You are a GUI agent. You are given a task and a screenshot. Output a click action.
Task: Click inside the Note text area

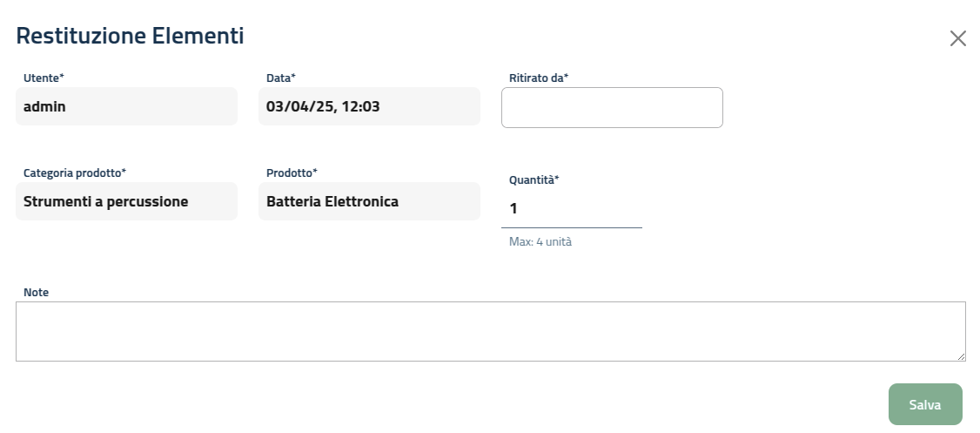[490, 331]
